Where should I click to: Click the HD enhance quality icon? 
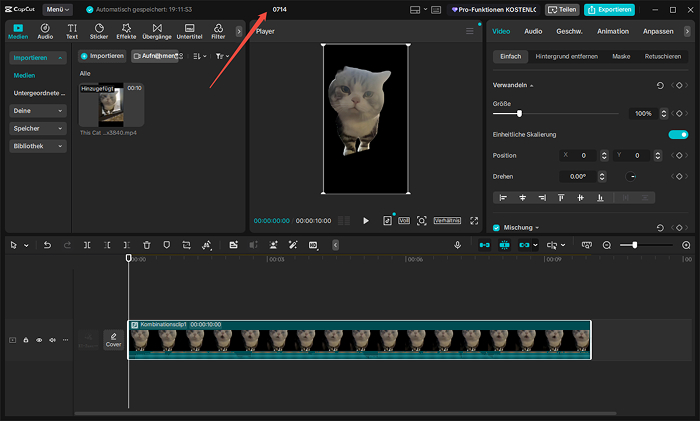(x=313, y=245)
